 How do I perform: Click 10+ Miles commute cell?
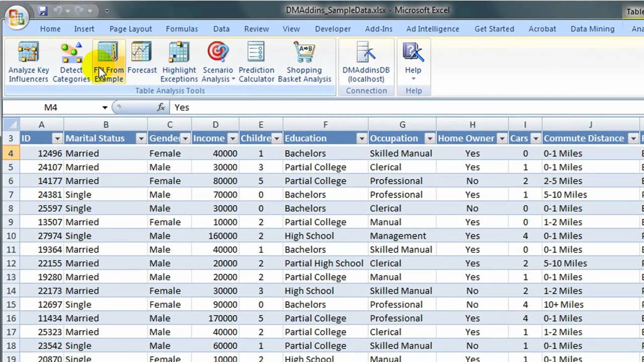(591, 305)
